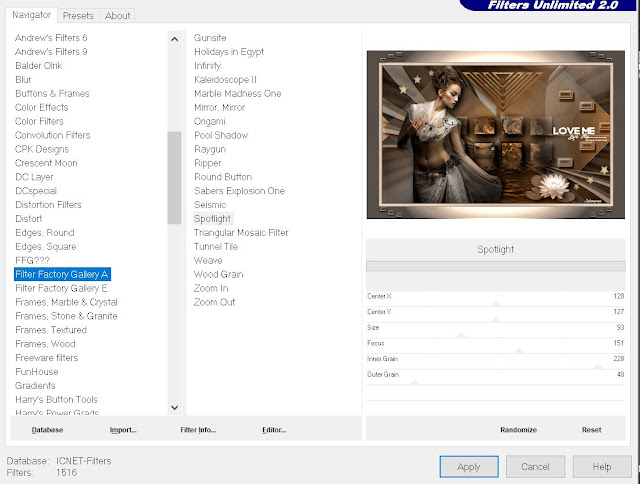The image size is (640, 484).
Task: Select Distortion Filters category
Action: pos(48,204)
